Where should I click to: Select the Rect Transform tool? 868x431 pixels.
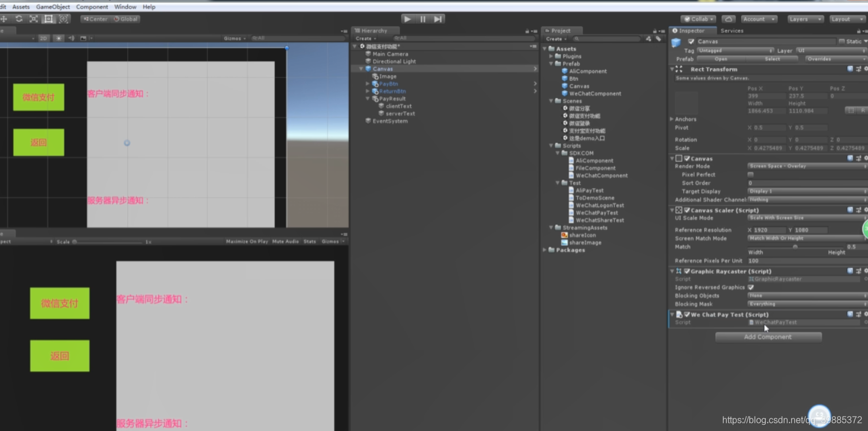point(49,19)
